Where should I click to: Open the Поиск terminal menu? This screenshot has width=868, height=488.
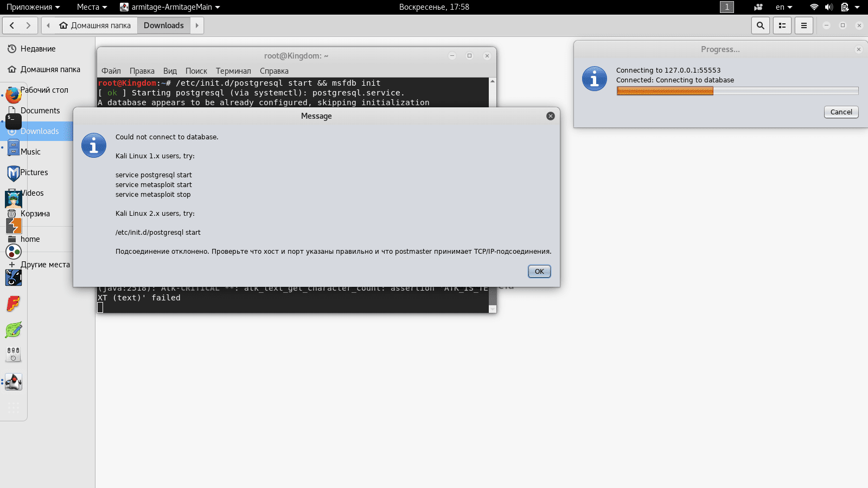(x=196, y=71)
